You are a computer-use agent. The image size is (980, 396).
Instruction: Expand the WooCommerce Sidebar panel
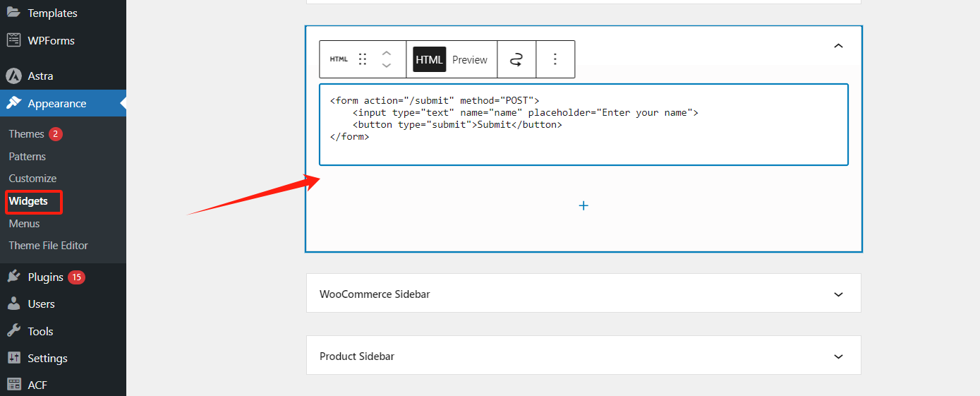click(838, 294)
